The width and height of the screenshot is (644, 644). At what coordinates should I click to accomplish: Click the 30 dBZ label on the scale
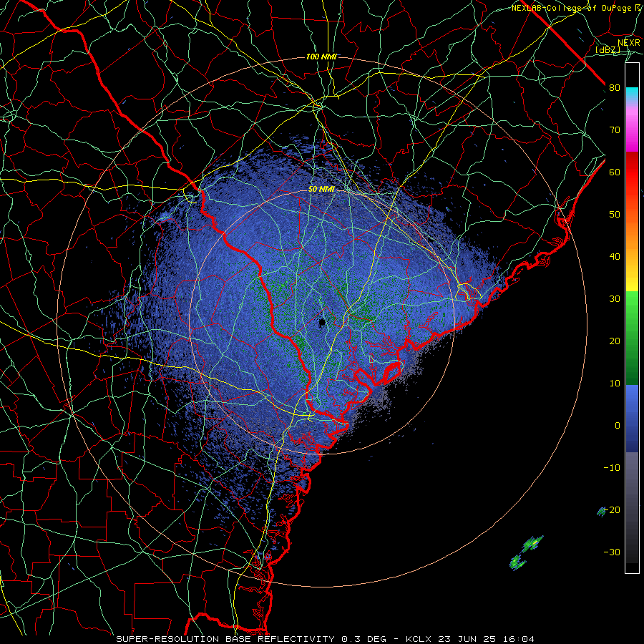point(615,298)
